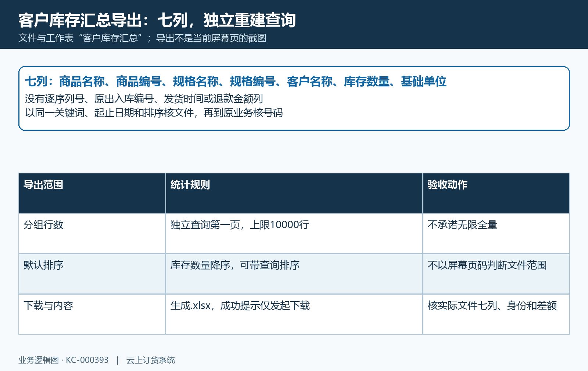Select the "分组行数" cell
The image size is (588, 371).
coord(92,234)
